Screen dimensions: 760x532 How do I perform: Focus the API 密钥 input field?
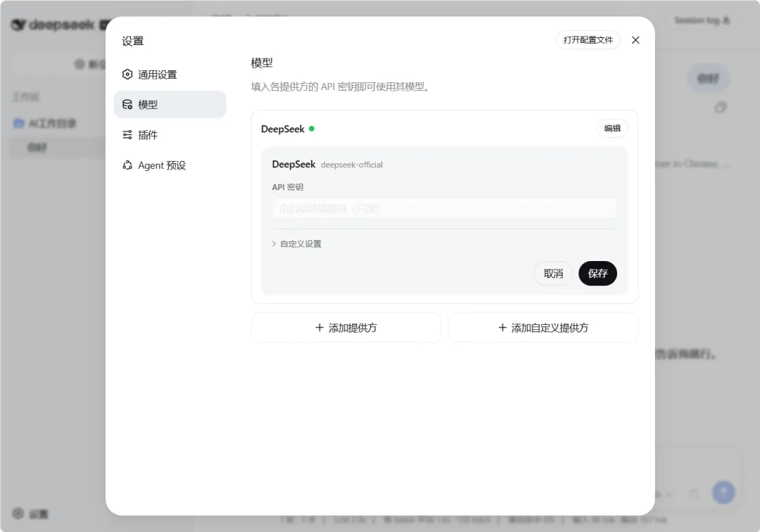[x=445, y=209]
